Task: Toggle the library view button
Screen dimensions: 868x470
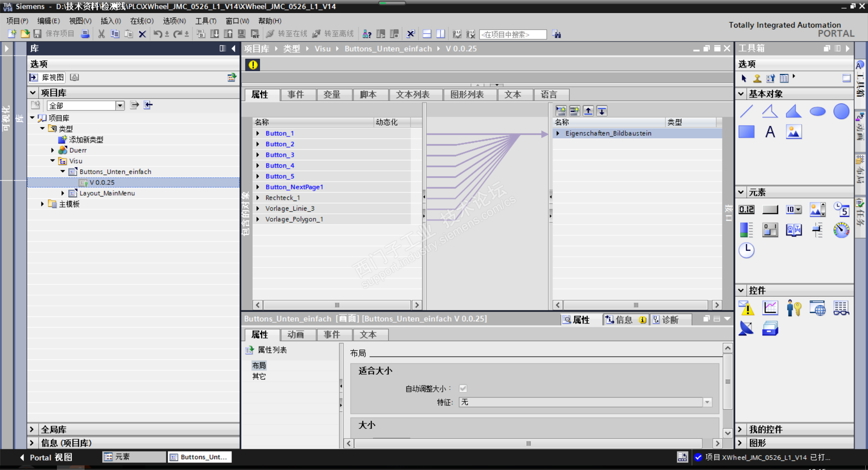Action: (x=47, y=78)
